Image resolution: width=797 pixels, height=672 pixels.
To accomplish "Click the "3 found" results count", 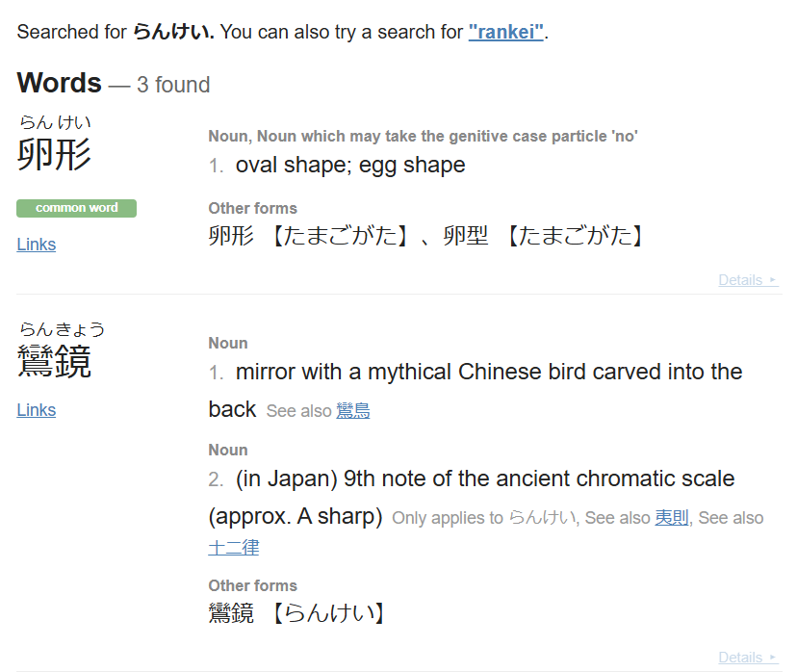I will pyautogui.click(x=173, y=85).
